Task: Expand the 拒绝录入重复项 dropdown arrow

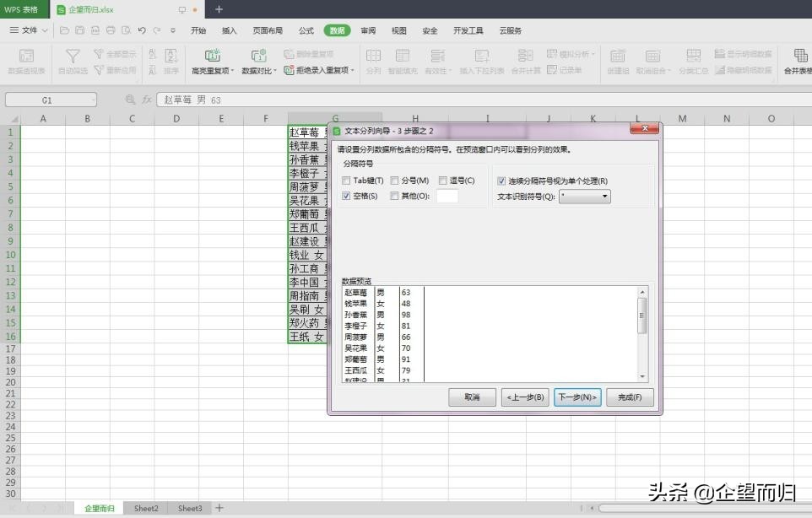Action: pos(352,70)
